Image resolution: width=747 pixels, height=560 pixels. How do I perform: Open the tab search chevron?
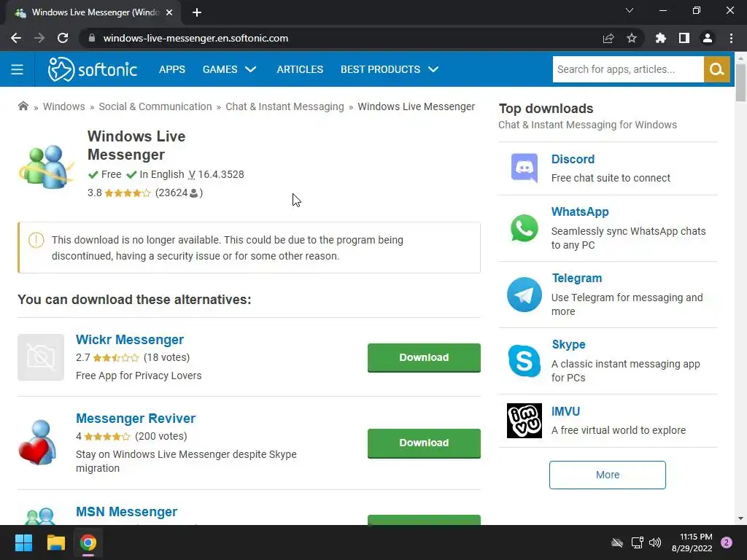tap(630, 10)
